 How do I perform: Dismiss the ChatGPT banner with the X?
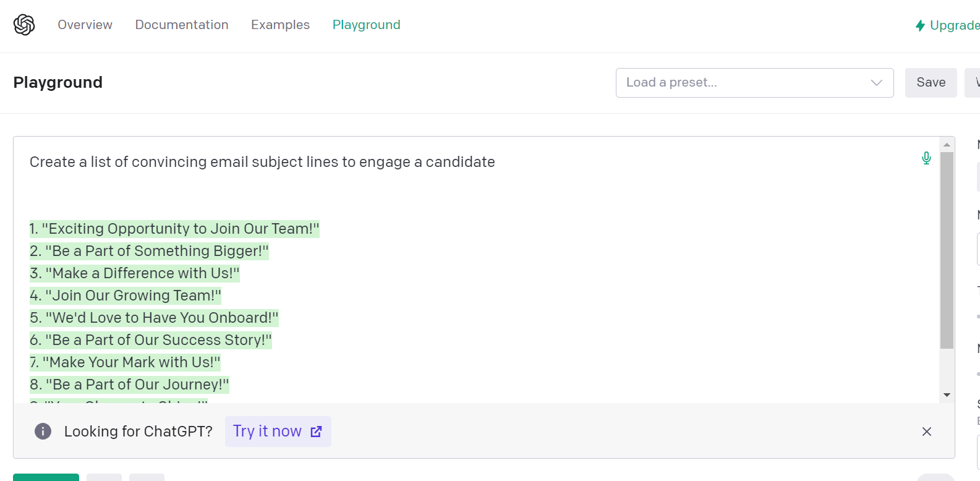(926, 432)
